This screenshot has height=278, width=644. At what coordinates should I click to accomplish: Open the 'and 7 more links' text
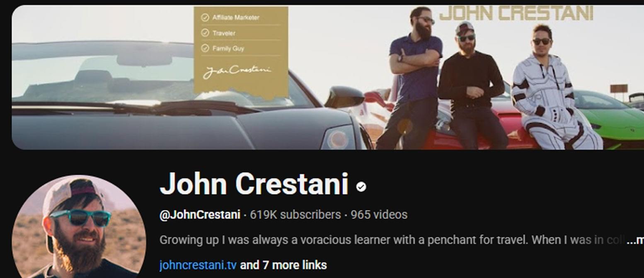[283, 265]
